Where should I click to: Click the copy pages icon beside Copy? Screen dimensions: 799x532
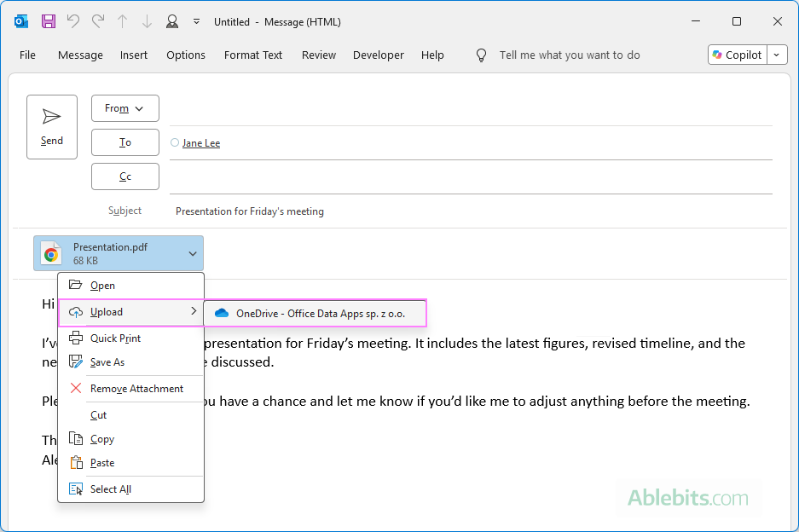pyautogui.click(x=75, y=438)
